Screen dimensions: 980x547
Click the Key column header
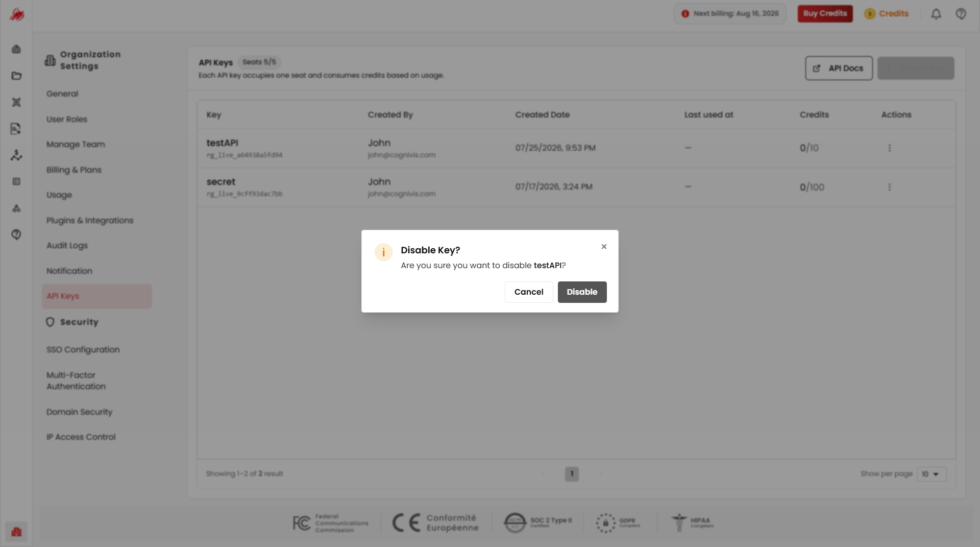tap(214, 115)
